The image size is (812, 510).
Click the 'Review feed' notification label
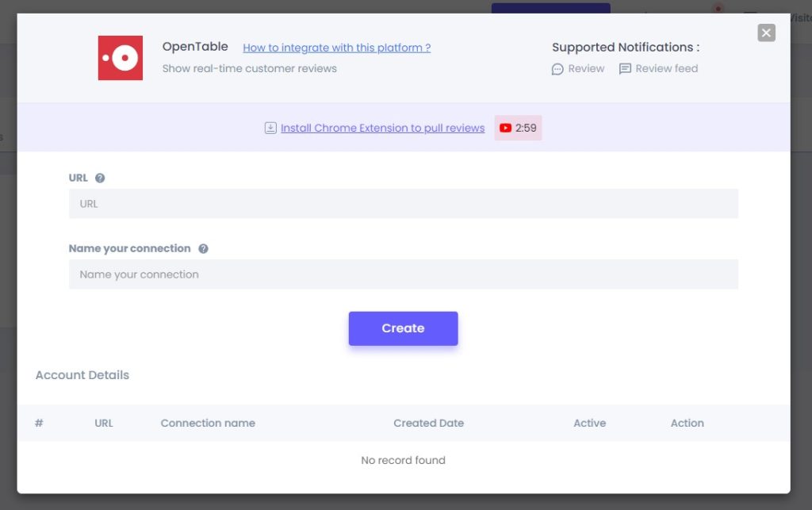click(666, 68)
